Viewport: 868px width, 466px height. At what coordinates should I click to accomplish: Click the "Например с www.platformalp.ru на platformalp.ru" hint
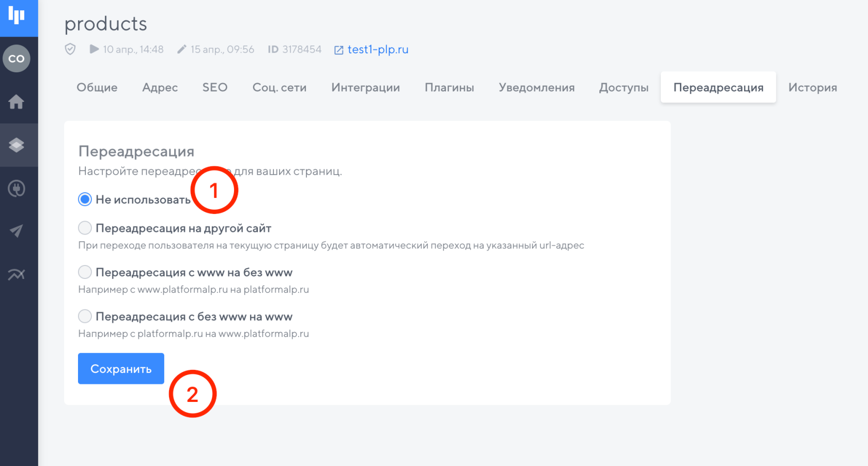pyautogui.click(x=194, y=289)
